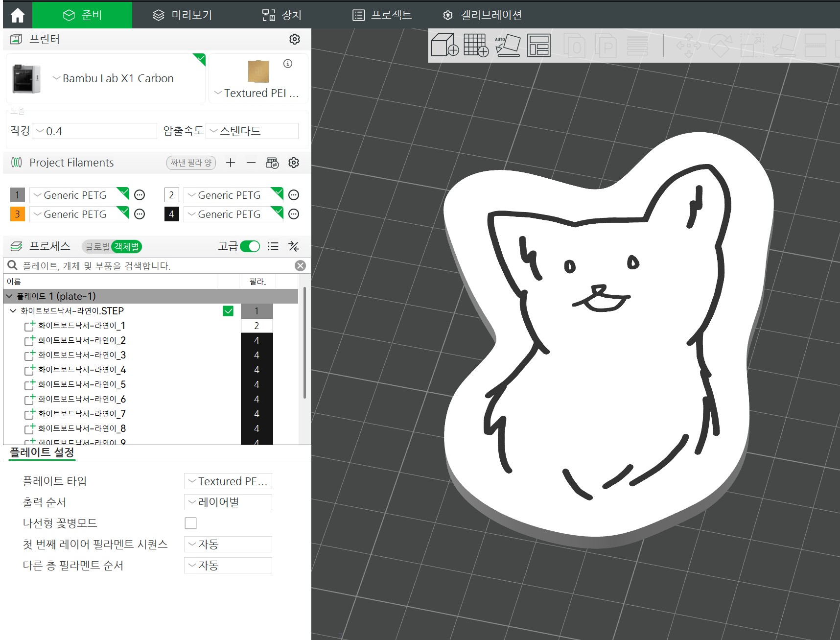Arrange all objects on the plate
This screenshot has width=840, height=640.
click(539, 45)
